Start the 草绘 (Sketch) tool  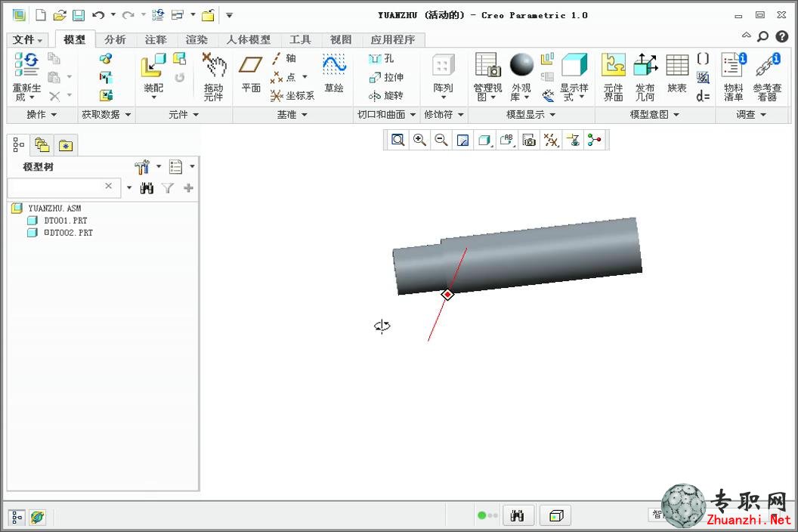click(x=334, y=74)
